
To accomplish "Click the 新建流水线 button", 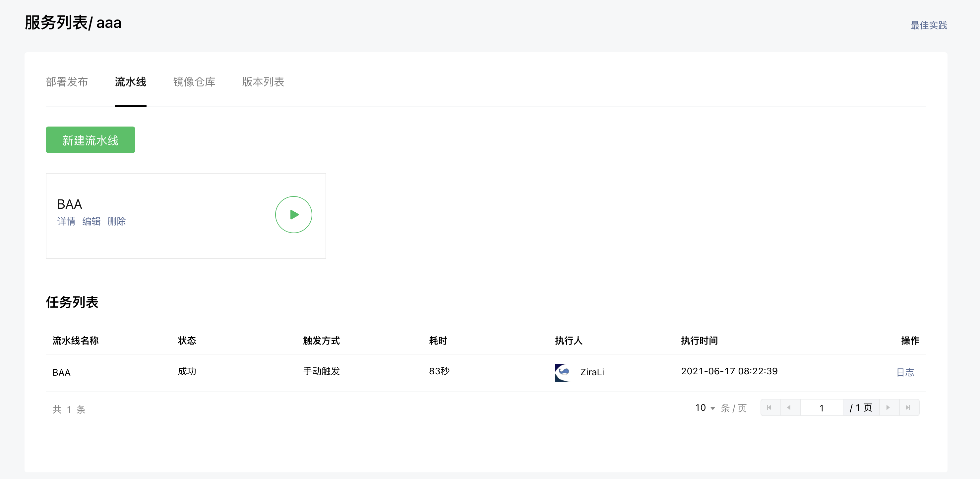I will click(90, 140).
